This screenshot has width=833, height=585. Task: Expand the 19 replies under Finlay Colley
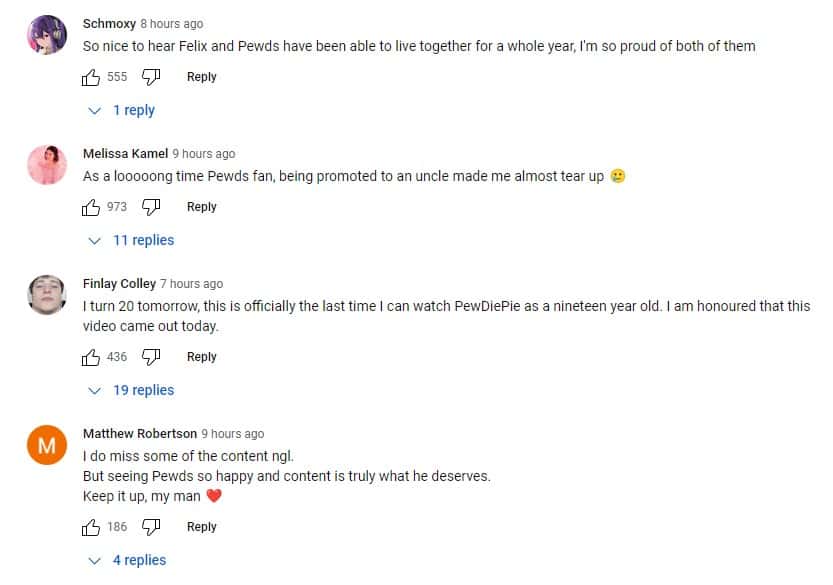(x=131, y=390)
